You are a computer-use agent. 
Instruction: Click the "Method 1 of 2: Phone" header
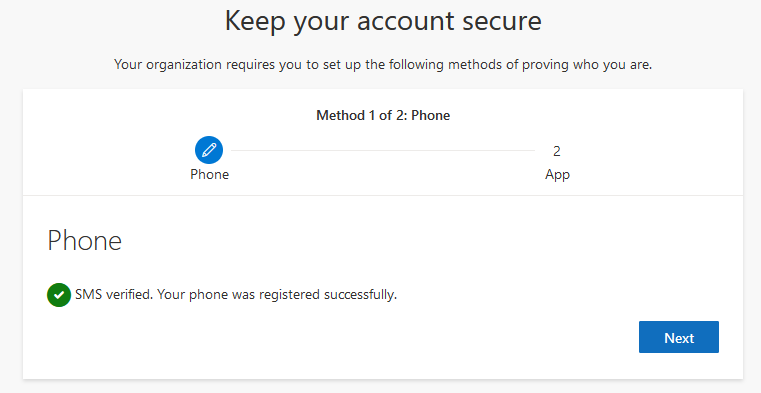pyautogui.click(x=383, y=115)
